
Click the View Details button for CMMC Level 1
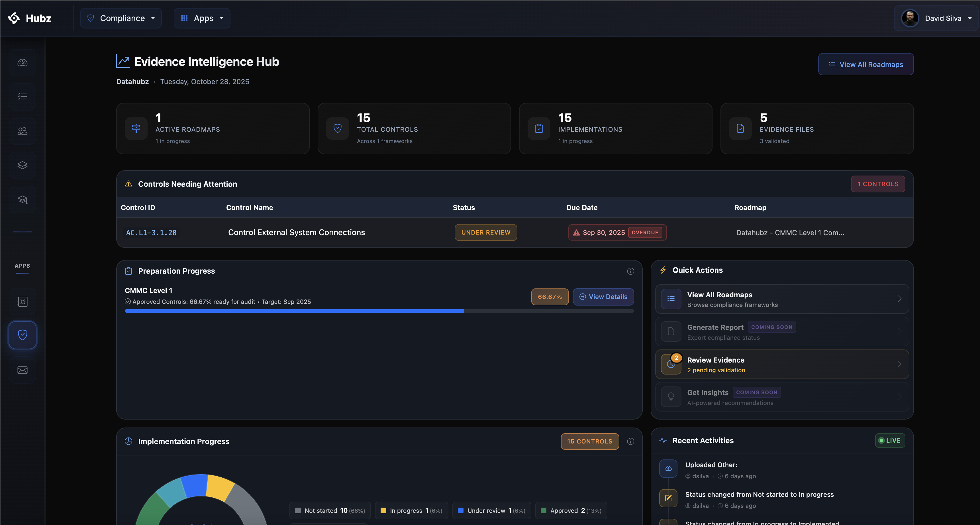603,297
